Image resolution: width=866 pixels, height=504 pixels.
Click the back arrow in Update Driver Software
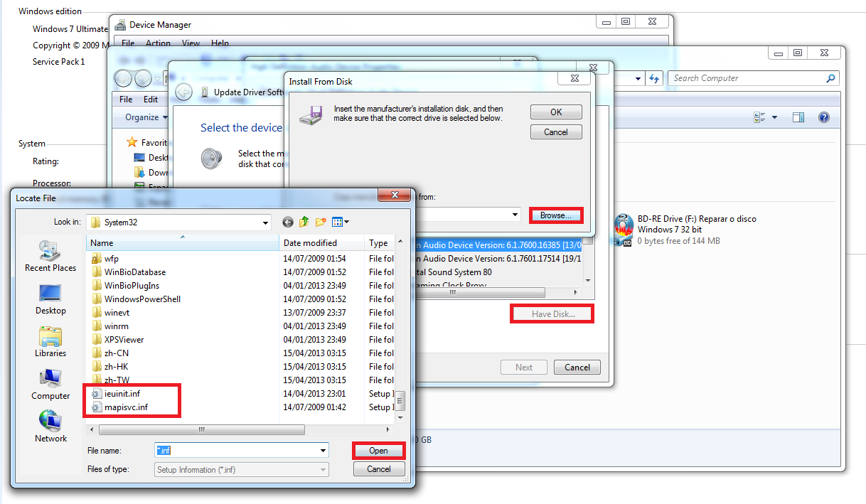[183, 92]
